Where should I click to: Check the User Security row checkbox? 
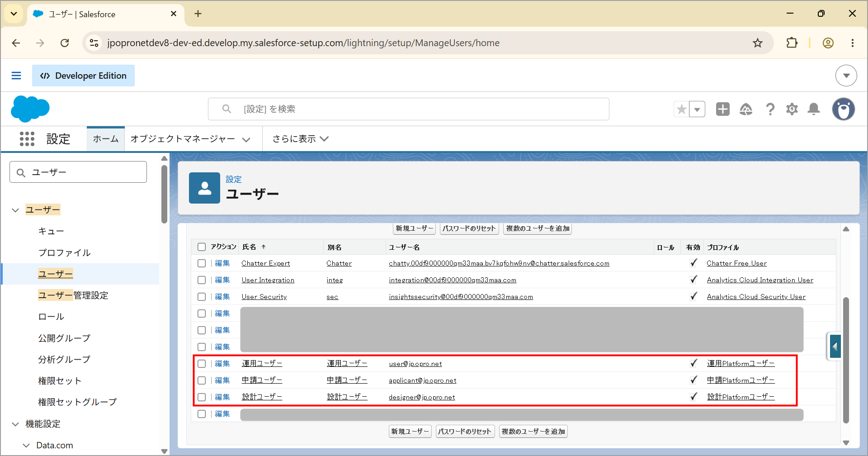[202, 297]
